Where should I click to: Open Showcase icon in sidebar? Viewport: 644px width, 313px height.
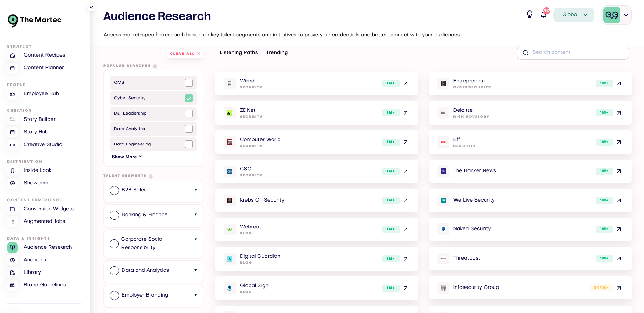(13, 183)
